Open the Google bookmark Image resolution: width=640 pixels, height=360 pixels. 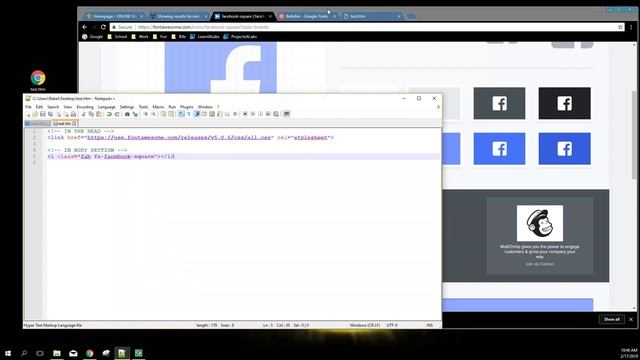click(x=93, y=37)
